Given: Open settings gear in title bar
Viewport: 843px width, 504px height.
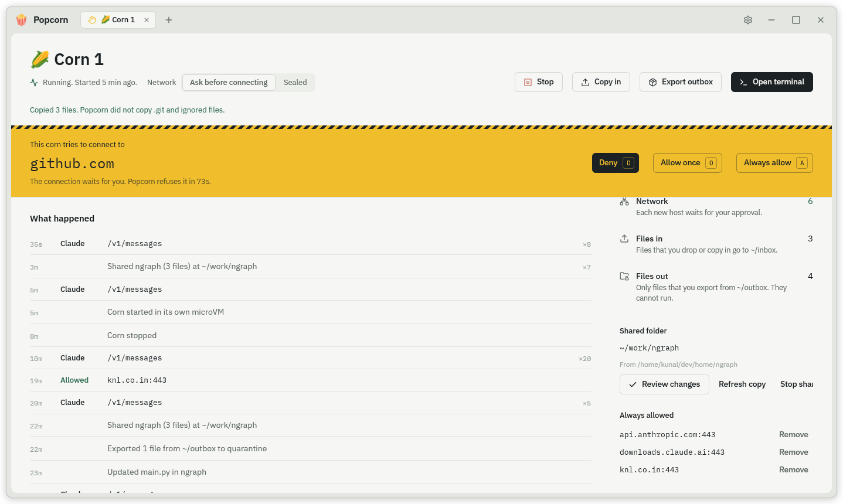Looking at the screenshot, I should 748,20.
